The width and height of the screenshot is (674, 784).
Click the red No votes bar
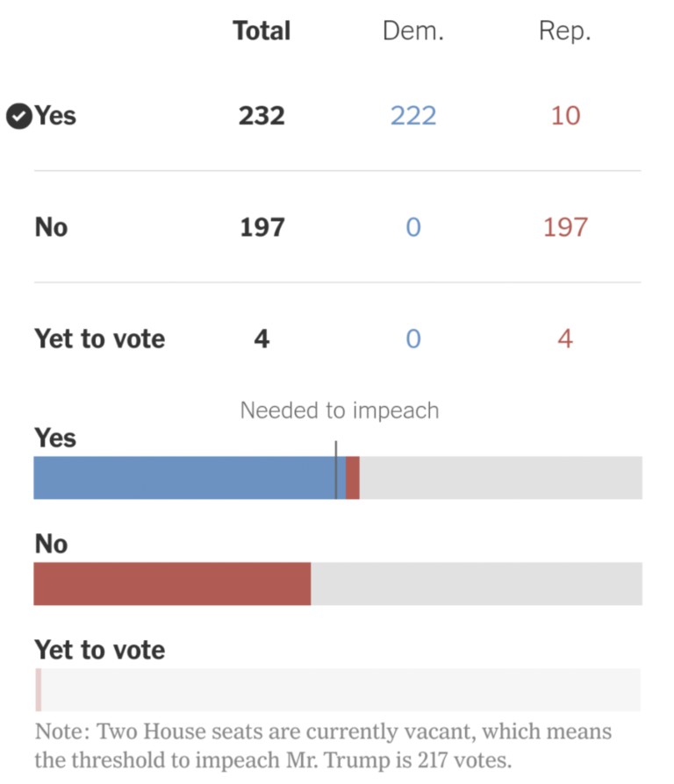(x=172, y=584)
